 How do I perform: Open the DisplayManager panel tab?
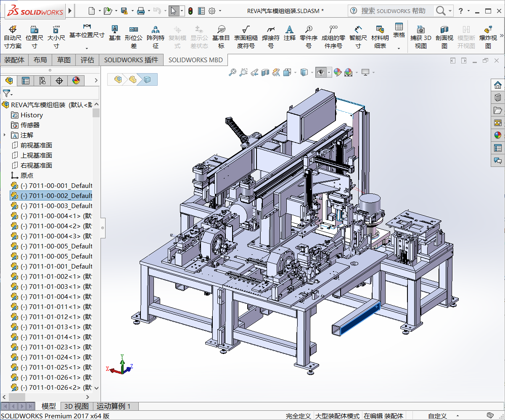coord(76,80)
